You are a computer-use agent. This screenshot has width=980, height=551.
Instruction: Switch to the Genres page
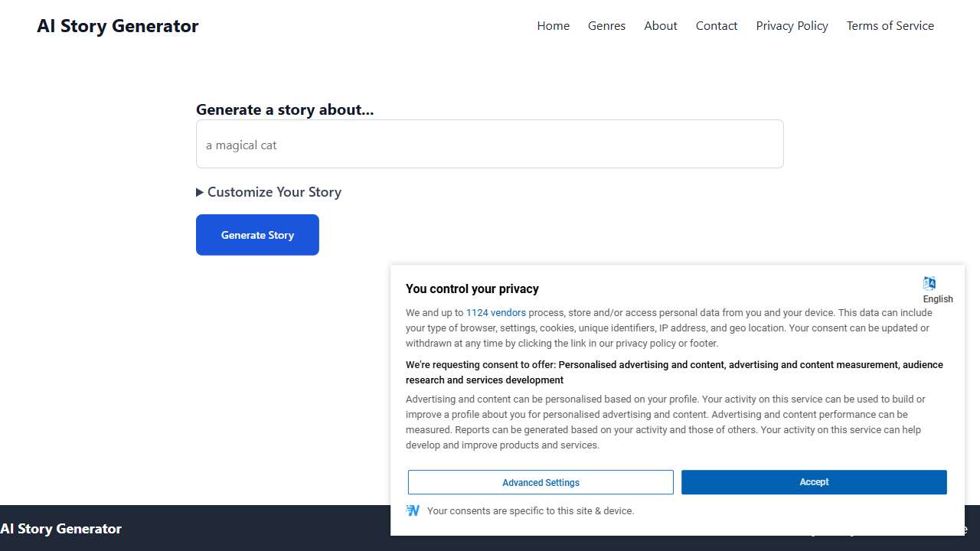[606, 25]
